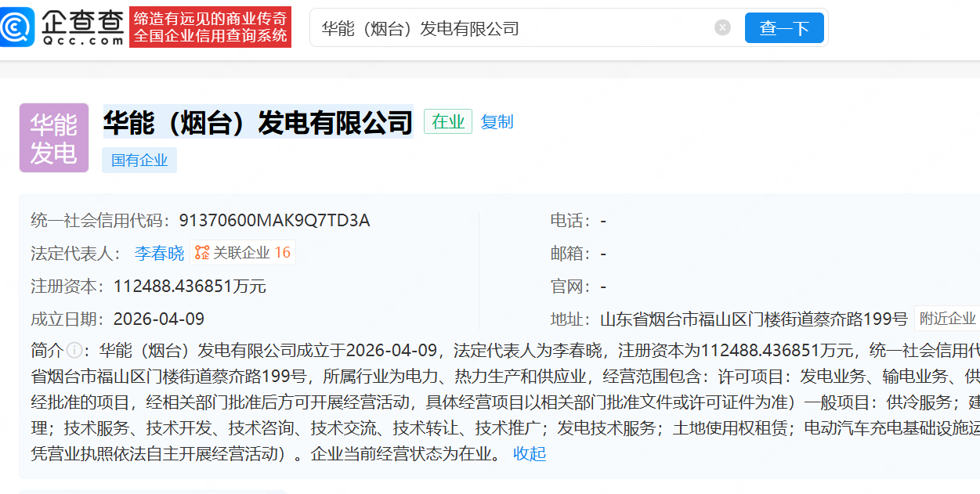Click the company title 华能（烟台）发电有限公司
The width and height of the screenshot is (980, 494).
pos(258,123)
